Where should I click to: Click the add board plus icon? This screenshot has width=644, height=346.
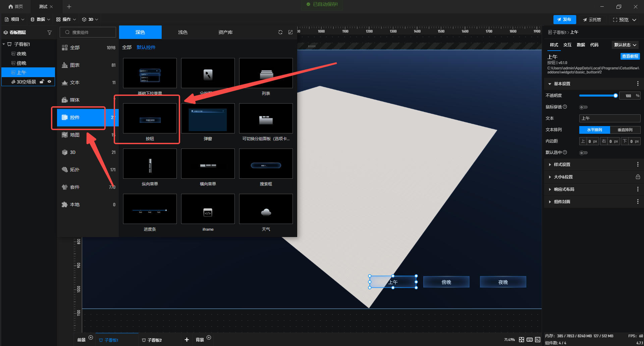(x=187, y=340)
